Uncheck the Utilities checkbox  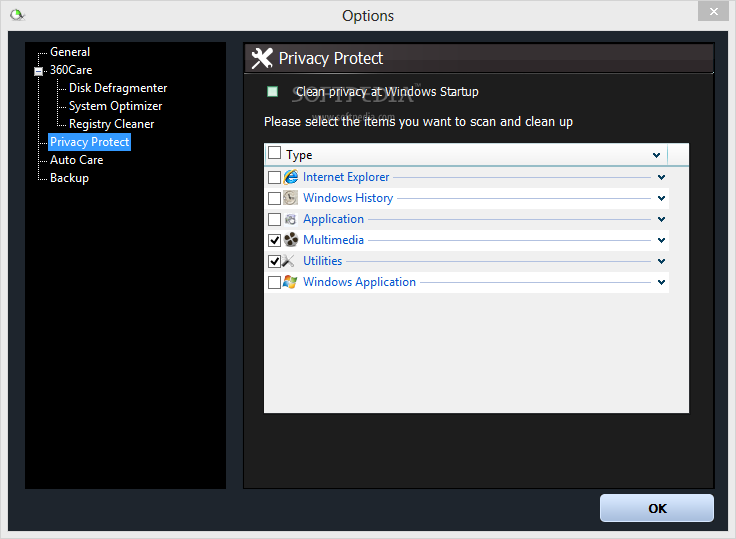tap(274, 261)
